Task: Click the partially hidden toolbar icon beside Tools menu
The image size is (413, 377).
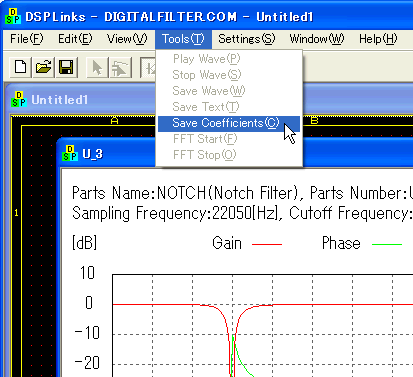Action: click(148, 67)
